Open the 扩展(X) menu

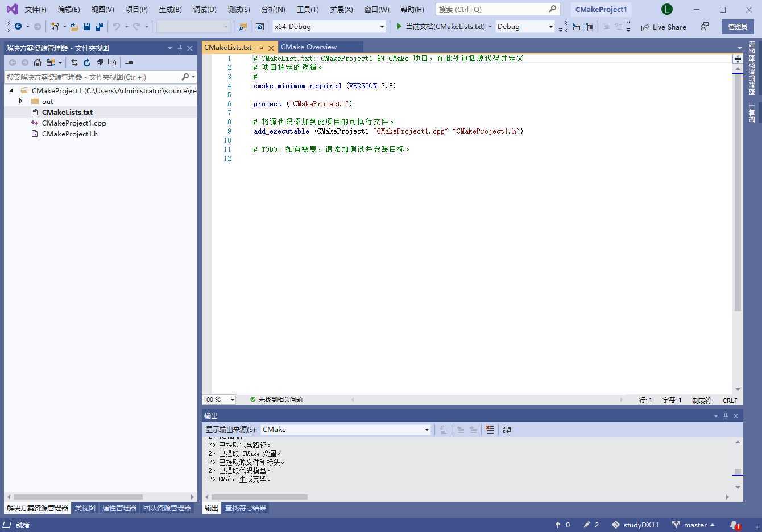point(341,9)
